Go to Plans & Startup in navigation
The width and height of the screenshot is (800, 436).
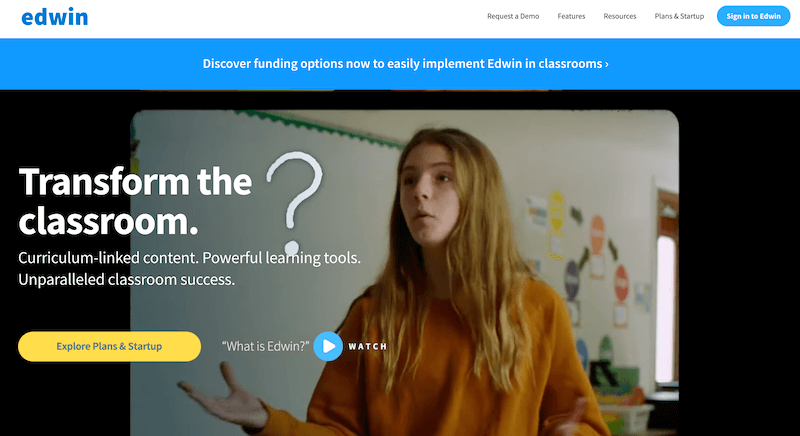click(x=679, y=16)
